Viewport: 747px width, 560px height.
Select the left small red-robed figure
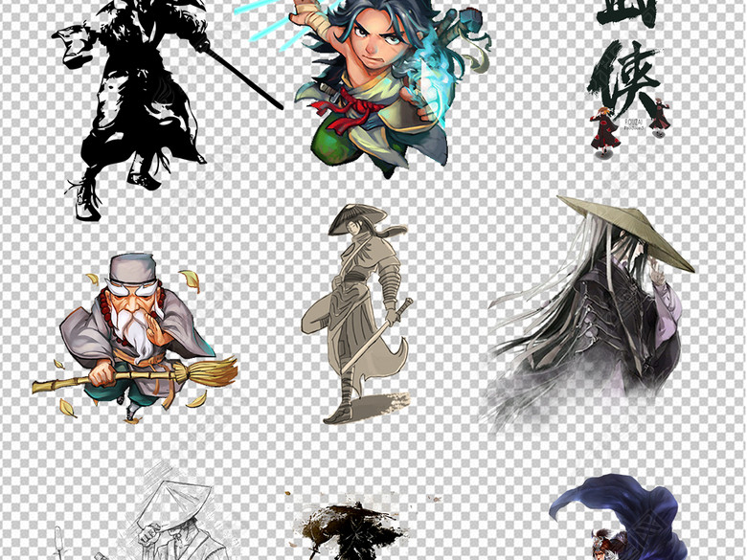tap(606, 134)
